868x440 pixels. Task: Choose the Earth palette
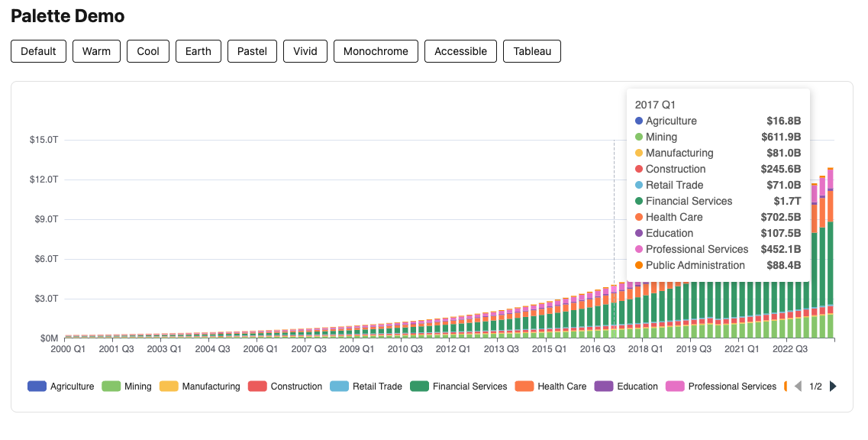click(198, 51)
